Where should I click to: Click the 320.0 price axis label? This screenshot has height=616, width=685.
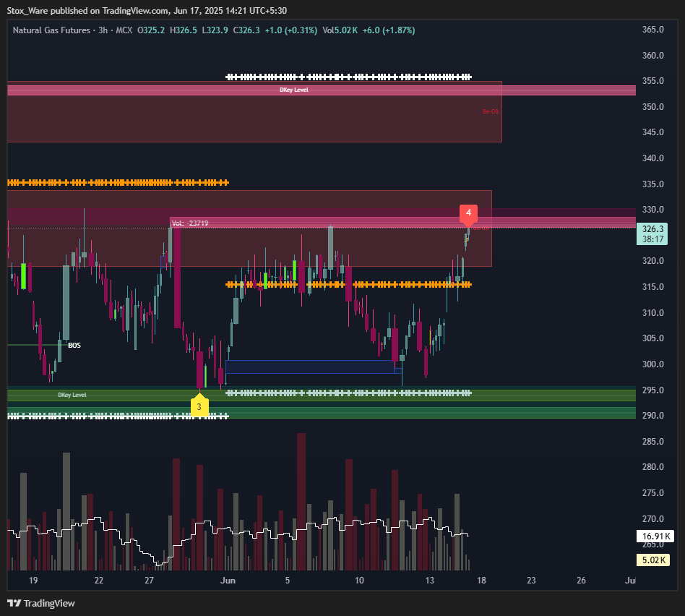[x=652, y=261]
